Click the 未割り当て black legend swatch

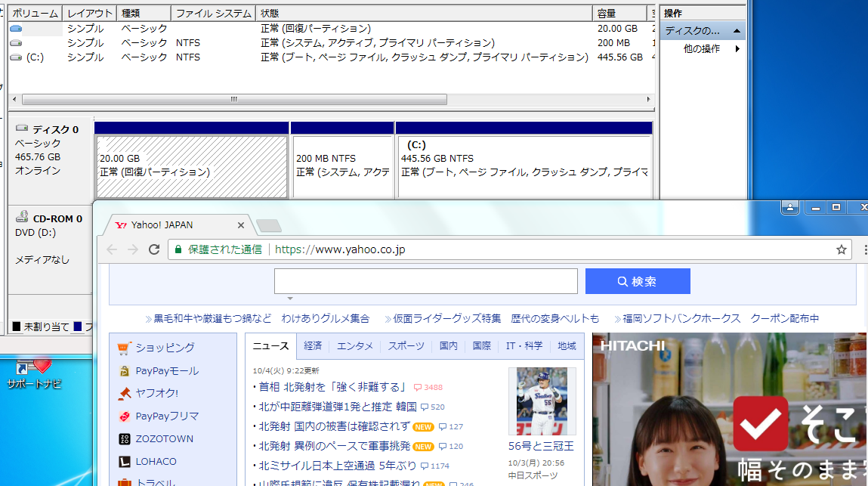(x=17, y=327)
